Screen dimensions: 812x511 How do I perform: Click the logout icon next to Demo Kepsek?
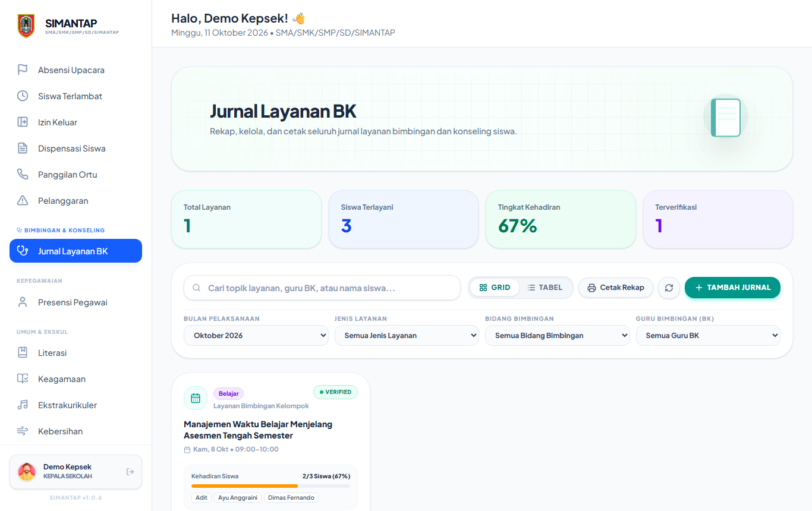pyautogui.click(x=130, y=472)
